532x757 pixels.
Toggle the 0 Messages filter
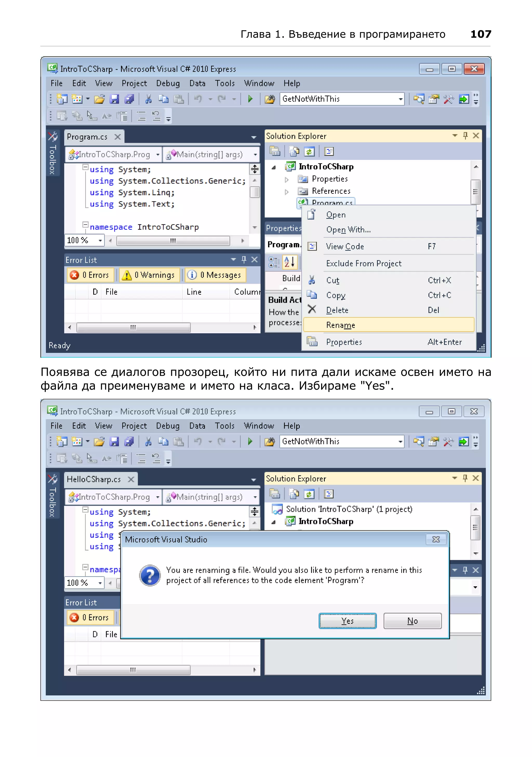pos(215,275)
